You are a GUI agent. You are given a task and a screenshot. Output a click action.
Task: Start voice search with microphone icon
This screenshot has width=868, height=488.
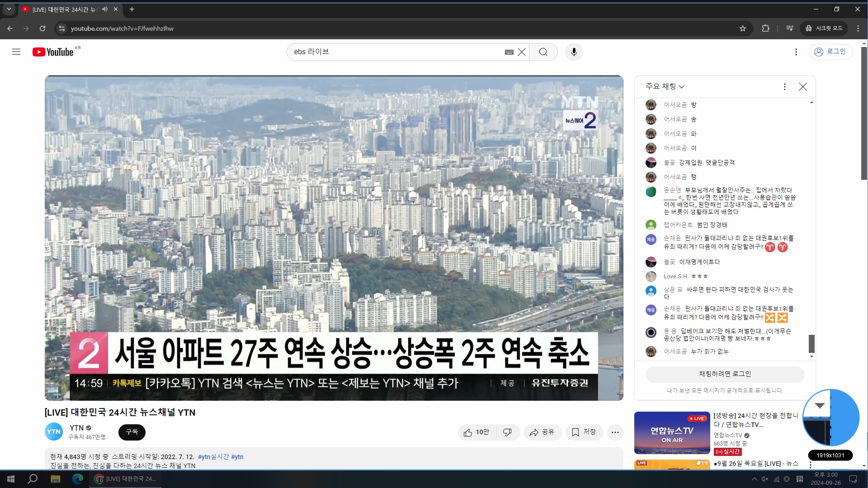coord(574,52)
